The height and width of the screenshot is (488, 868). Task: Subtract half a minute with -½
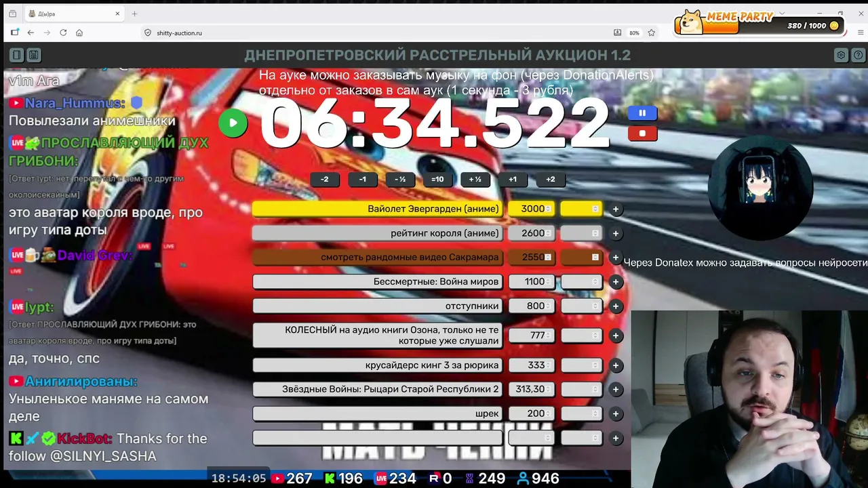400,180
